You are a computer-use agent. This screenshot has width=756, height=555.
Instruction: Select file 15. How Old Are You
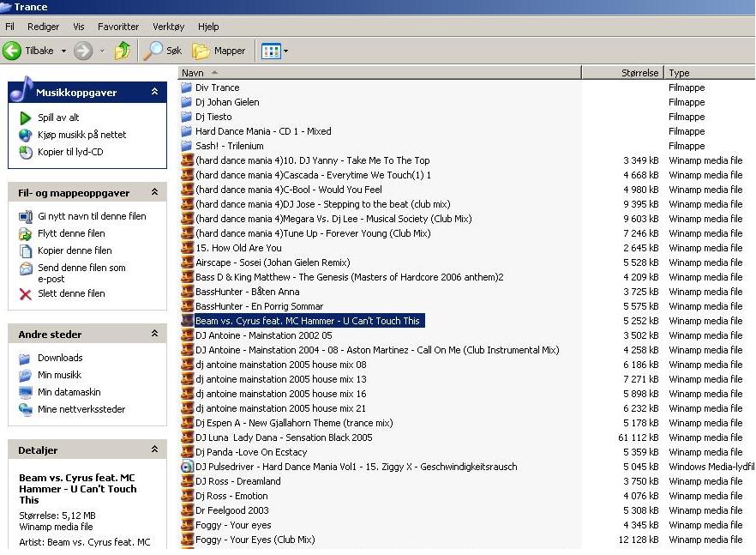tap(238, 248)
